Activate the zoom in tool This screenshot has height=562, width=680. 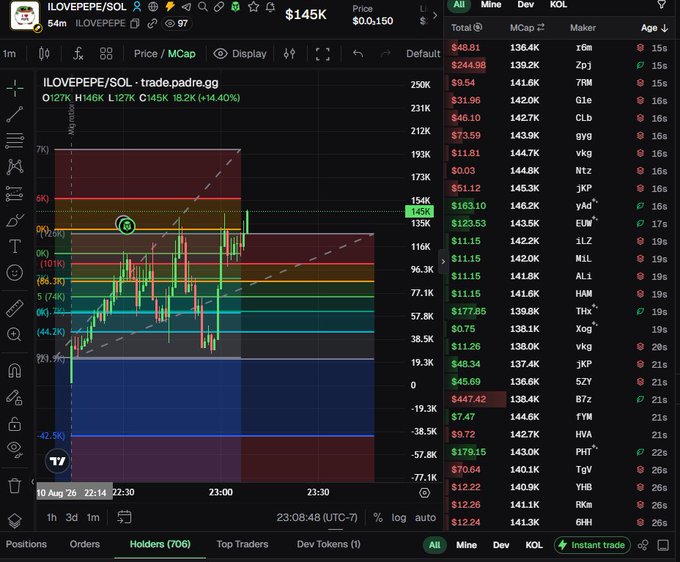(x=14, y=334)
